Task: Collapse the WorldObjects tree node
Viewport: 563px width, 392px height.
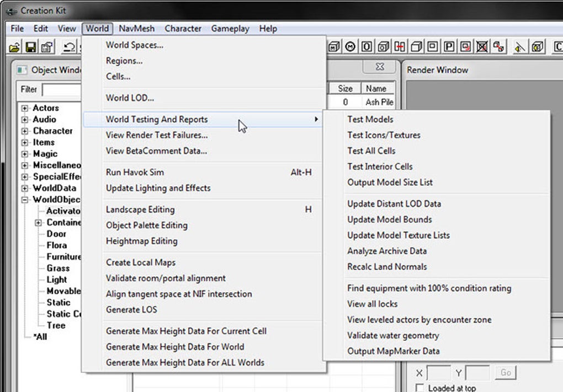Action: (x=25, y=200)
